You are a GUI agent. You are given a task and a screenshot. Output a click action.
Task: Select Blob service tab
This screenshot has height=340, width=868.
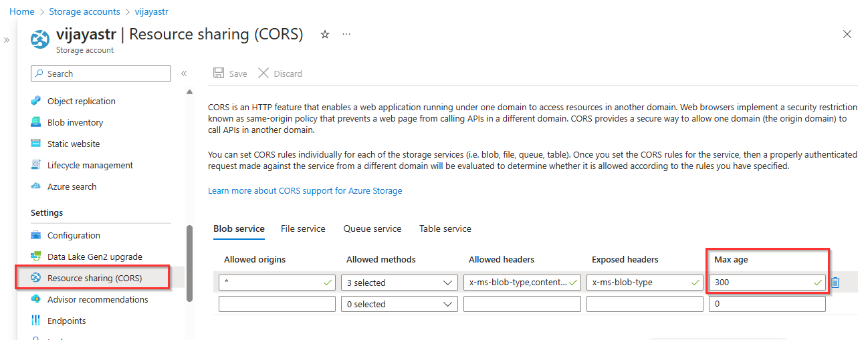coord(239,228)
